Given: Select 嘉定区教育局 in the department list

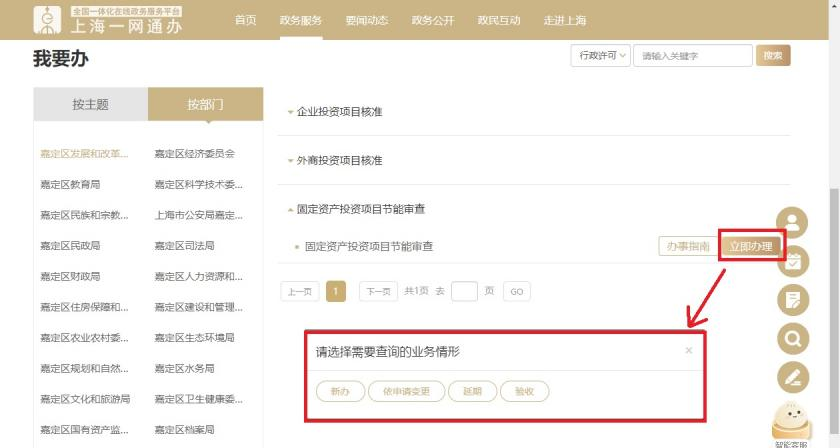Looking at the screenshot, I should (x=70, y=184).
